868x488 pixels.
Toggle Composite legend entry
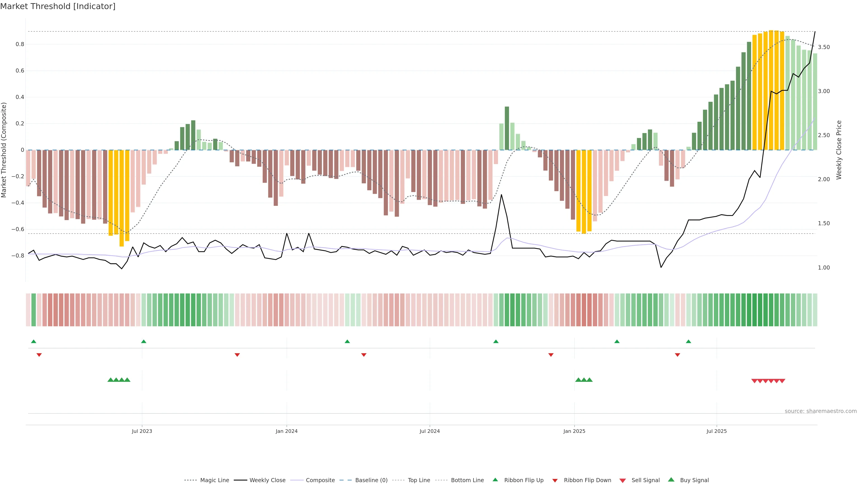(x=320, y=480)
